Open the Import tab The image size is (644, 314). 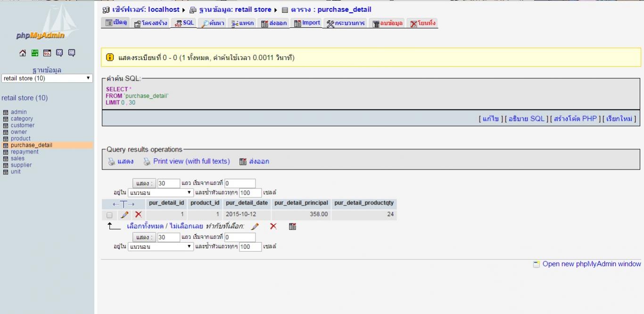(306, 23)
